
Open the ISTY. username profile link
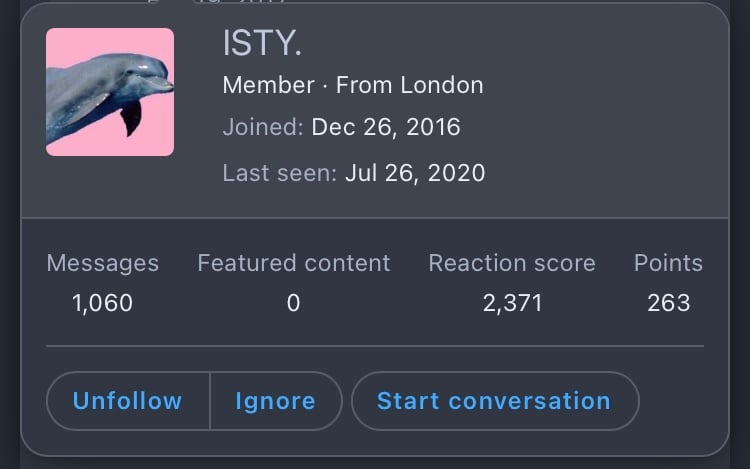(262, 43)
